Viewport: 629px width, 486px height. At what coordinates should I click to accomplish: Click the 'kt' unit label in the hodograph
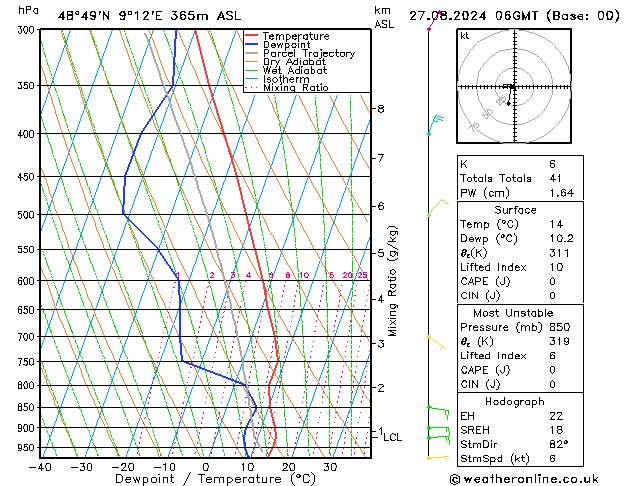pyautogui.click(x=465, y=36)
